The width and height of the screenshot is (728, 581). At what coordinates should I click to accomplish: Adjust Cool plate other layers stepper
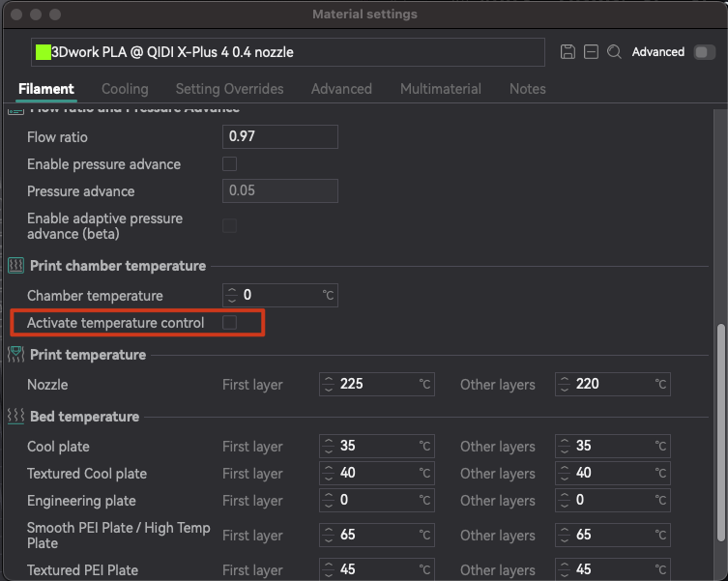565,447
